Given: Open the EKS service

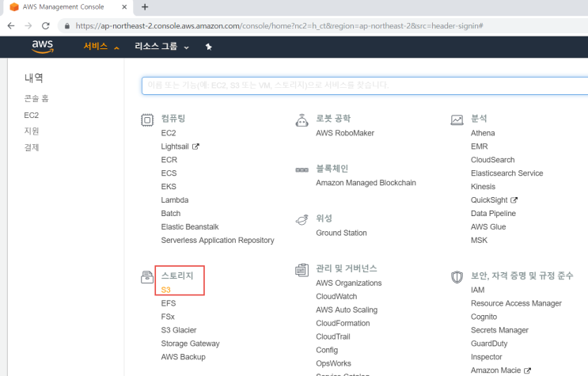Looking at the screenshot, I should coord(169,187).
